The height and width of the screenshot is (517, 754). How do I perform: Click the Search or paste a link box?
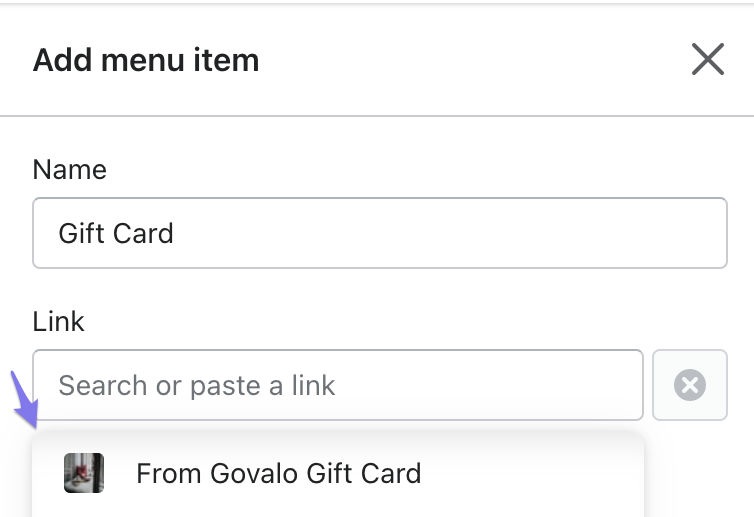click(x=337, y=385)
